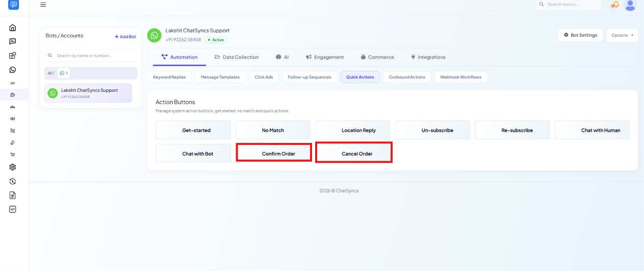Open the document sidebar icon
This screenshot has width=644, height=271.
[x=13, y=195]
